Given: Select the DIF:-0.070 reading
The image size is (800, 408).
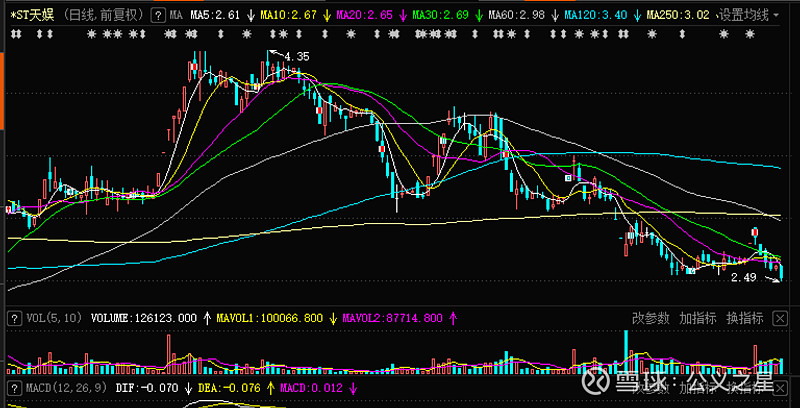Looking at the screenshot, I should [x=147, y=389].
